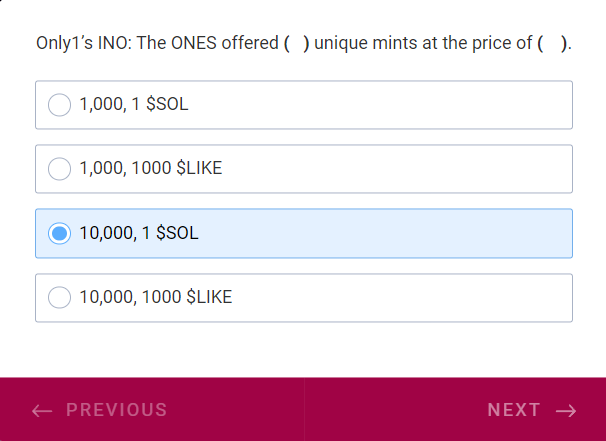Viewport: 606px width, 441px height.
Task: Click the first blank parentheses in the question
Action: coord(296,44)
